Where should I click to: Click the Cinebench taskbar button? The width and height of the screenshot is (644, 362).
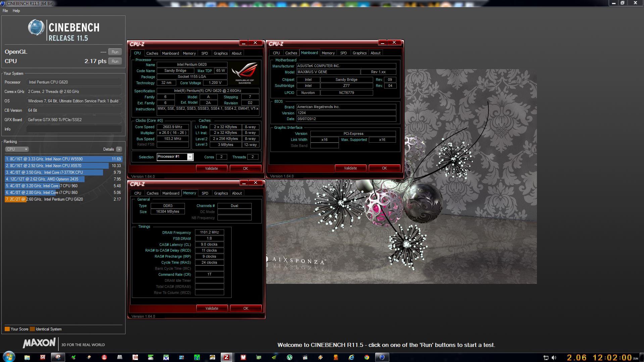tap(382, 357)
